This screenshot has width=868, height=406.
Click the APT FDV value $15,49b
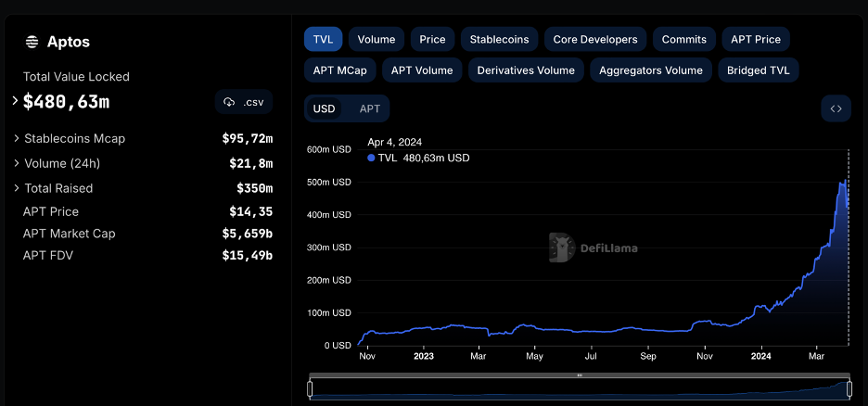click(248, 256)
